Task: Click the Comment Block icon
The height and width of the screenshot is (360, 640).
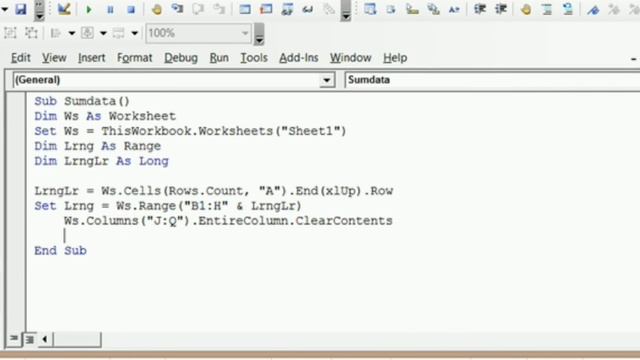Action: tap(547, 9)
